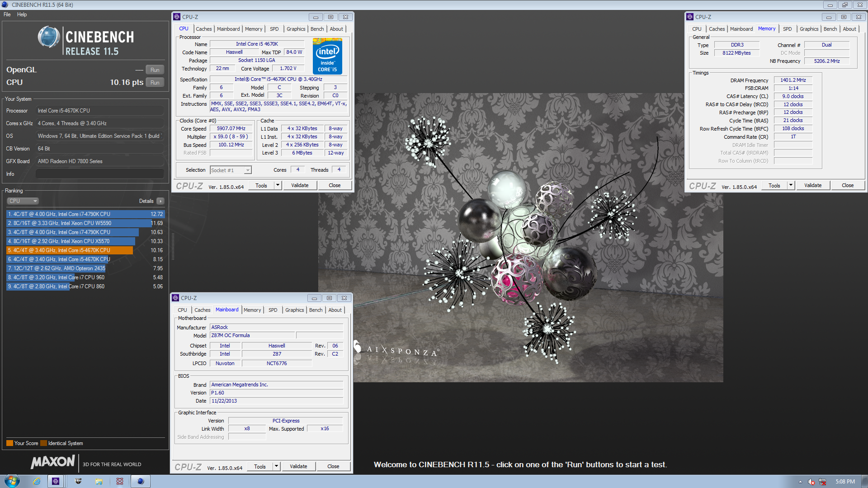This screenshot has height=488, width=868.
Task: Select highlighted ranking row 5 scoring 10.16
Action: click(85, 250)
